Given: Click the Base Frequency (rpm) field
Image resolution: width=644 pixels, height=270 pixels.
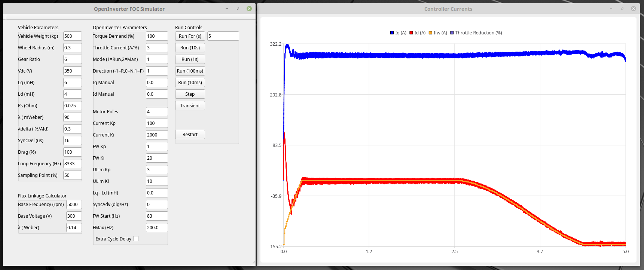Looking at the screenshot, I should coord(74,205).
